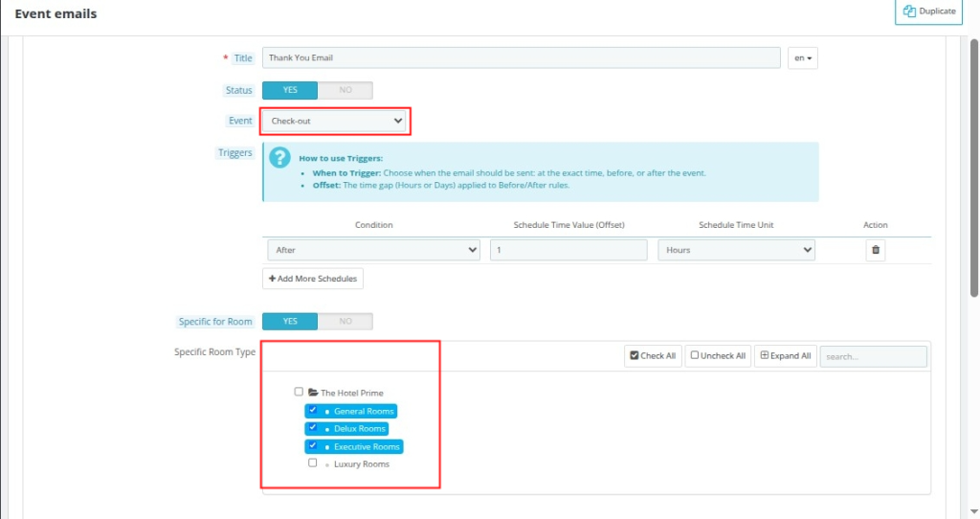Viewport: 980px width, 519px height.
Task: Open the Condition dropdown set to After
Action: 371,250
